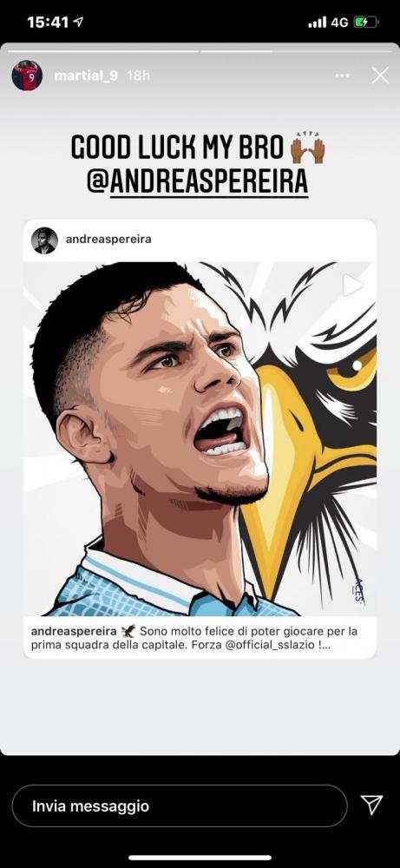
Task: Tap the video play icon on post image
Action: tap(353, 286)
